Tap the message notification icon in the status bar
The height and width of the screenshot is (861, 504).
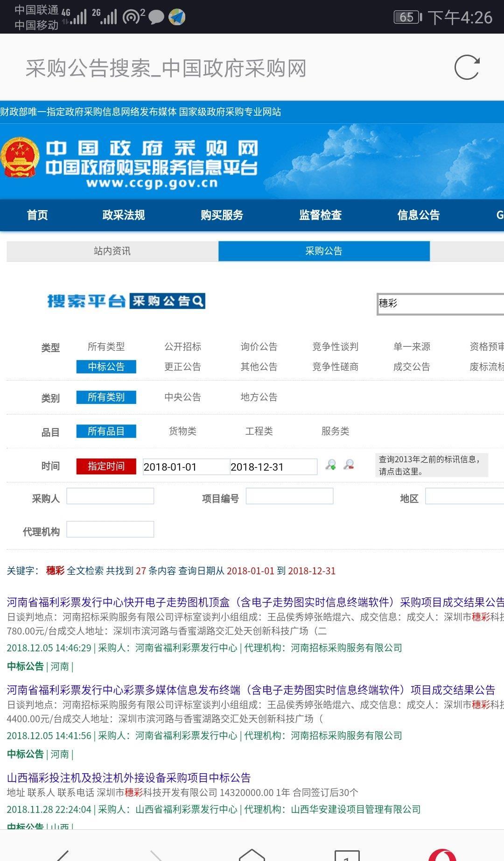pos(156,17)
